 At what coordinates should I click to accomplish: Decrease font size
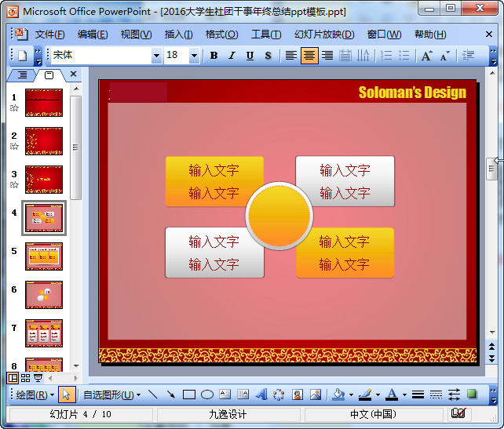445,56
